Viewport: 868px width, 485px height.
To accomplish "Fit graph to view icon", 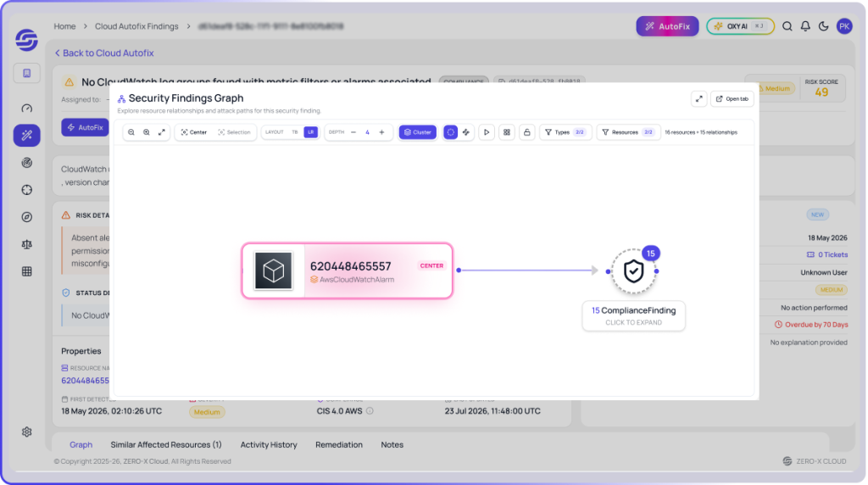I will pyautogui.click(x=162, y=132).
